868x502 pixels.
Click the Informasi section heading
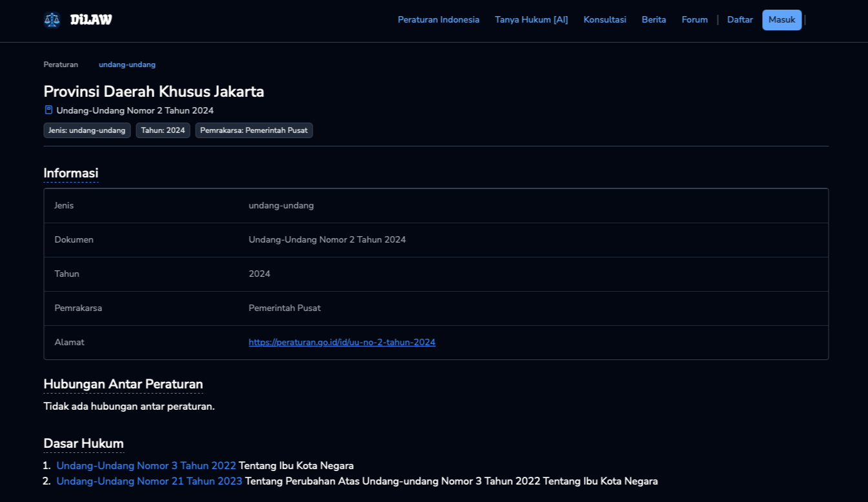pos(71,173)
